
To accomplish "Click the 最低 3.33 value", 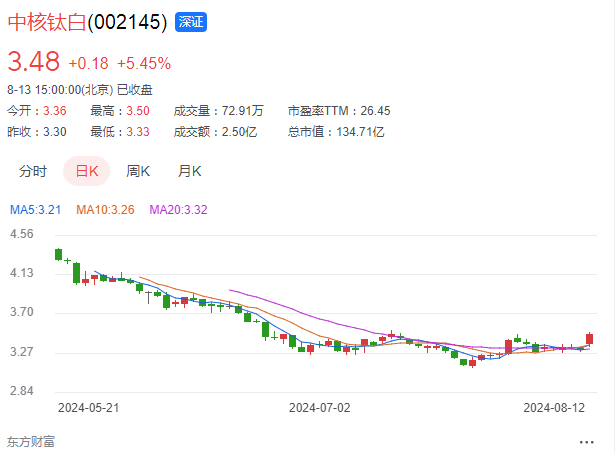I will click(138, 132).
